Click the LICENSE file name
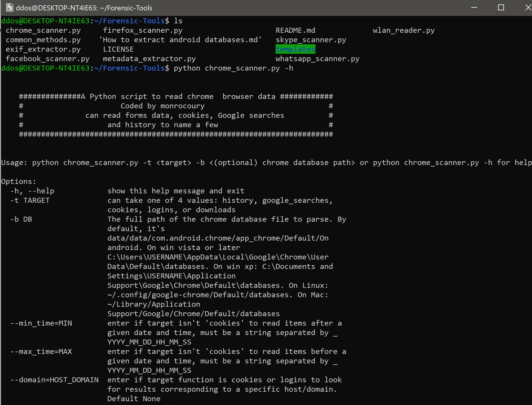This screenshot has height=405, width=532. (x=118, y=49)
